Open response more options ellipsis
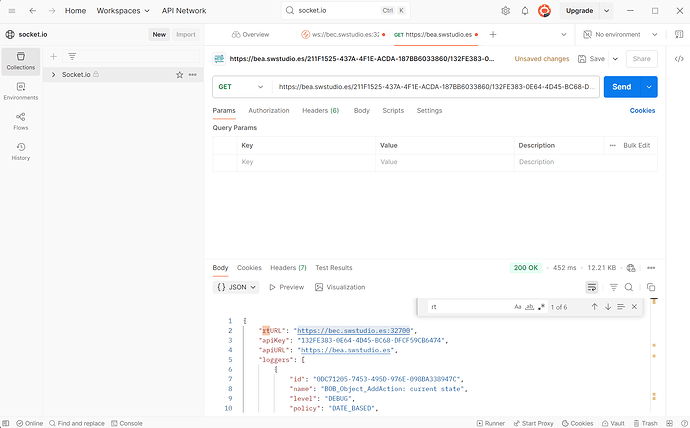The height and width of the screenshot is (428, 690). pyautogui.click(x=651, y=268)
